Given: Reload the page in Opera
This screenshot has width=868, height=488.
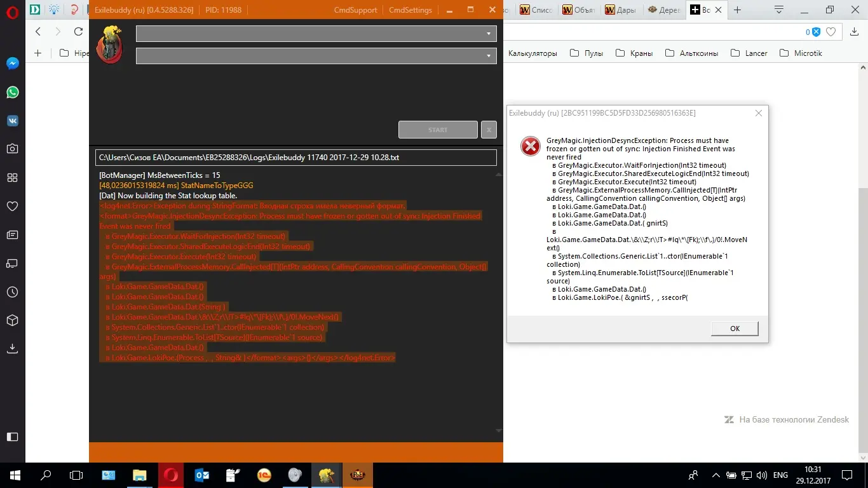Looking at the screenshot, I should [78, 32].
